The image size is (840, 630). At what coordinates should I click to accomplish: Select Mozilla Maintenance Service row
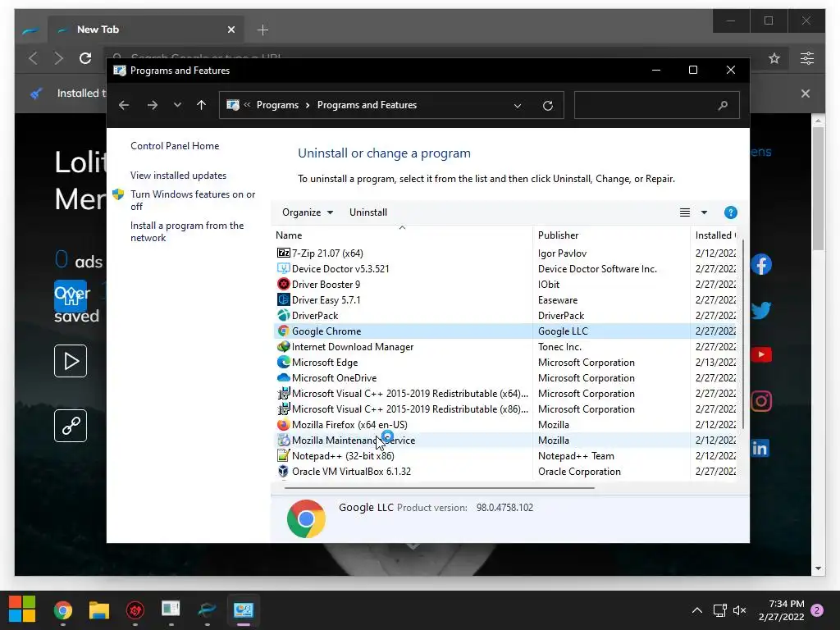(x=505, y=441)
